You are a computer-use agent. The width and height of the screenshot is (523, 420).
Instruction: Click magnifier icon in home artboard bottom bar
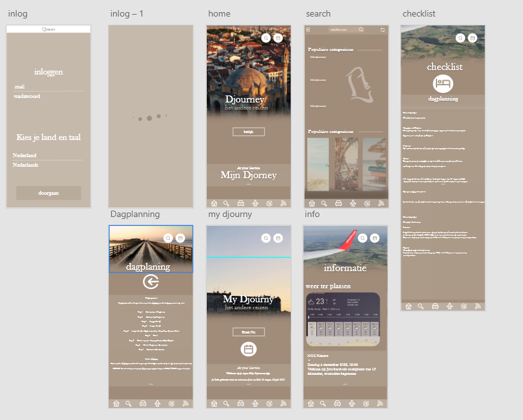point(226,203)
